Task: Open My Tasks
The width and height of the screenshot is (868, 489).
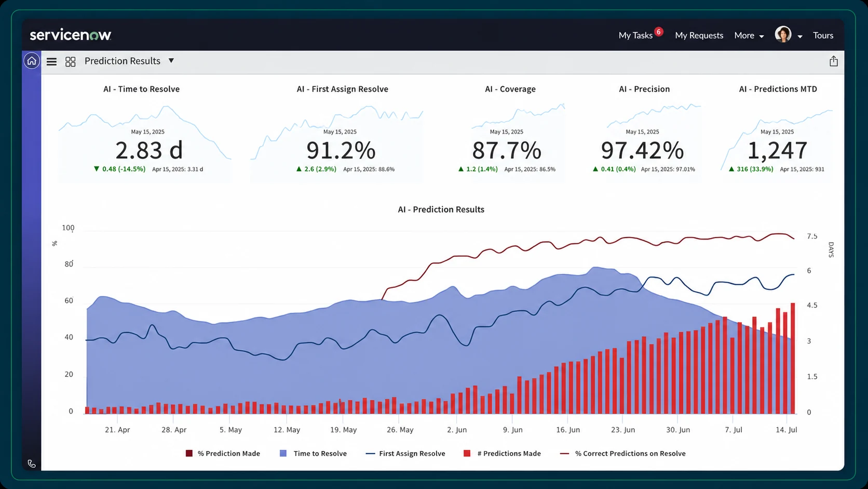Action: coord(635,35)
